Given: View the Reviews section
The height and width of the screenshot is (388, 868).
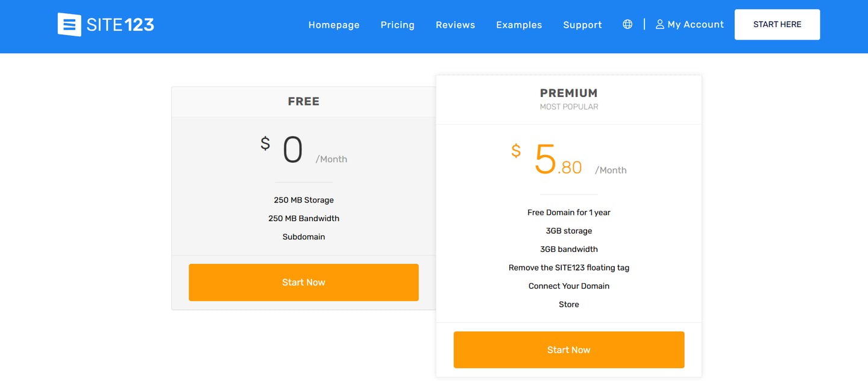Looking at the screenshot, I should click(455, 25).
